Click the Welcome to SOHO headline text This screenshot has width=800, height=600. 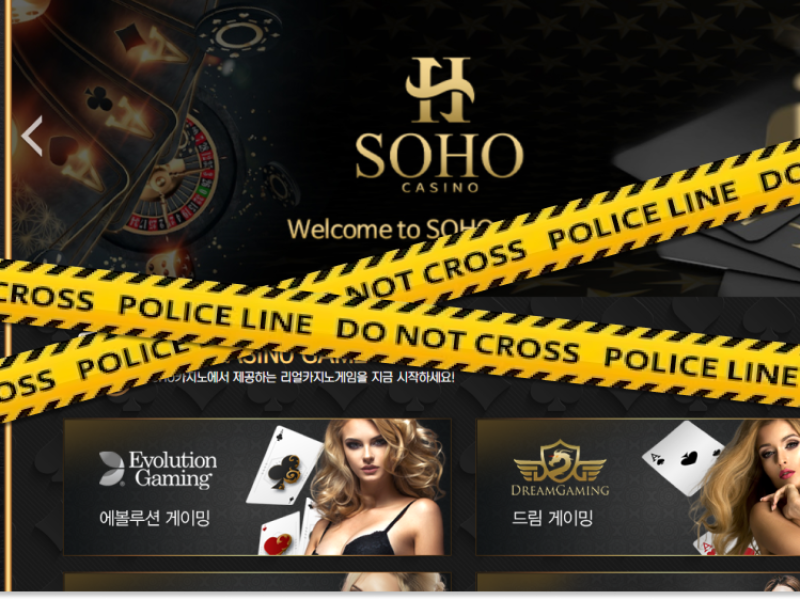389,229
